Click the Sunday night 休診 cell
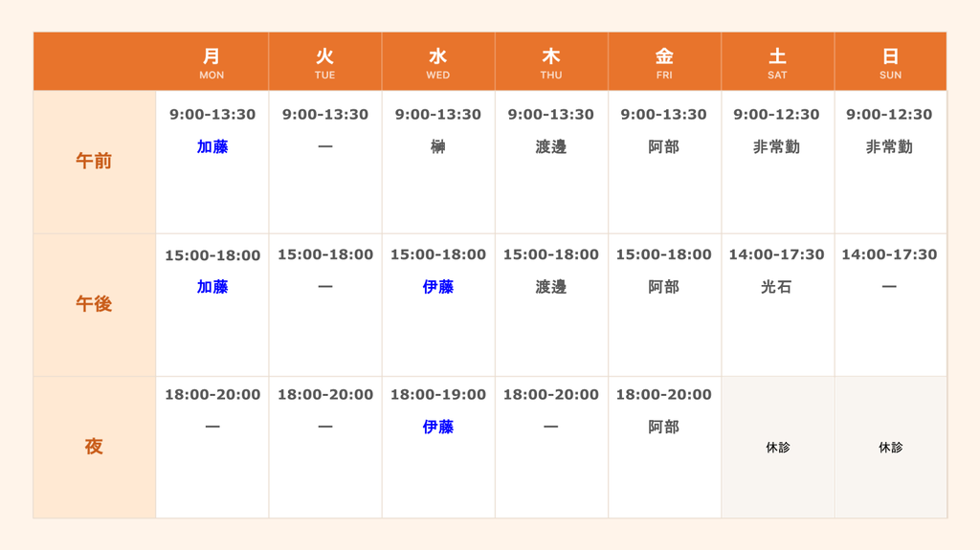The height and width of the screenshot is (550, 980). click(x=891, y=447)
